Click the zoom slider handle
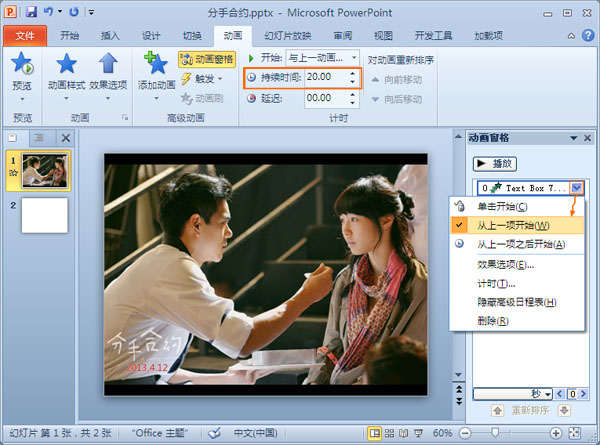 tap(495, 433)
